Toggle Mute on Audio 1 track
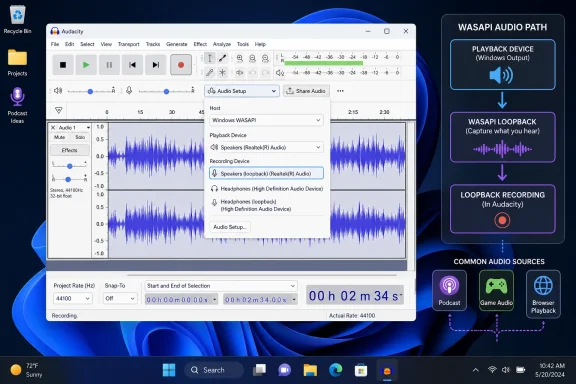This screenshot has width=576, height=384. click(x=60, y=137)
